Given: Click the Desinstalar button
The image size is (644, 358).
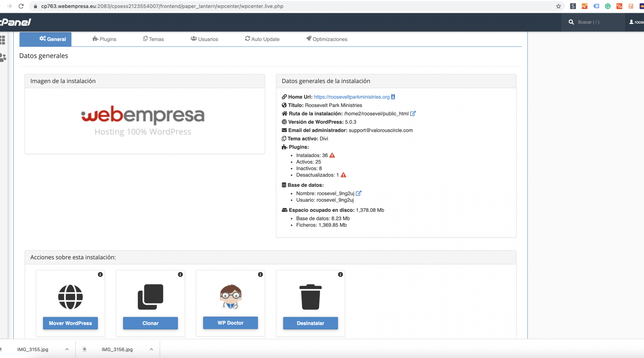Looking at the screenshot, I should 311,323.
